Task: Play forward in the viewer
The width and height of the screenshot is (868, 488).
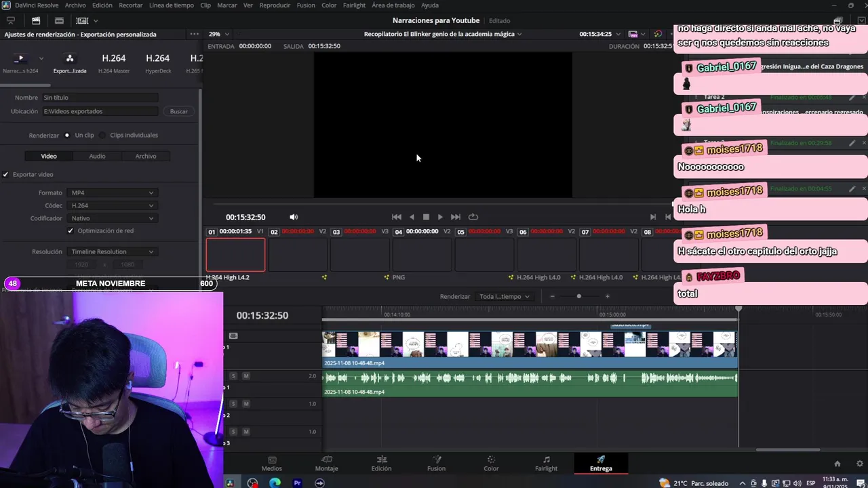Action: 440,217
